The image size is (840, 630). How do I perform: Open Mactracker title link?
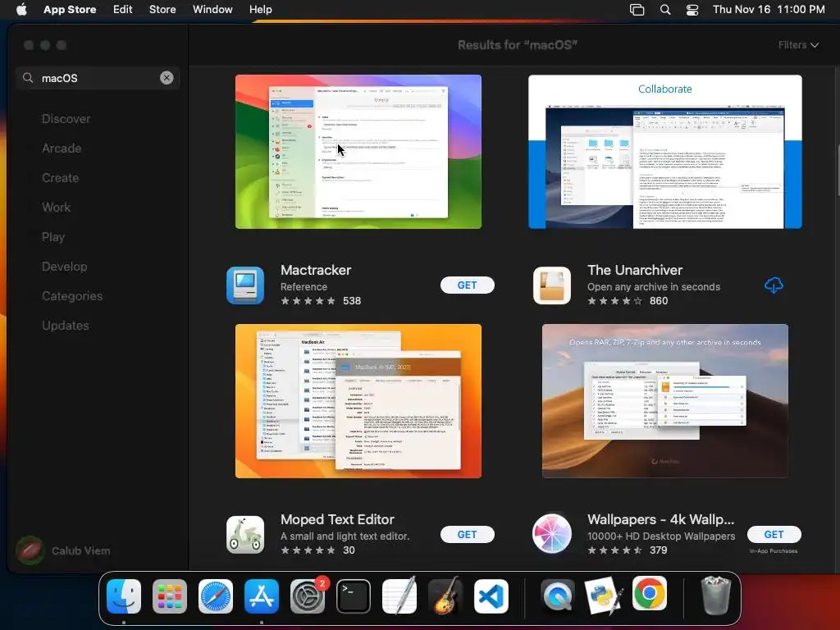(316, 270)
